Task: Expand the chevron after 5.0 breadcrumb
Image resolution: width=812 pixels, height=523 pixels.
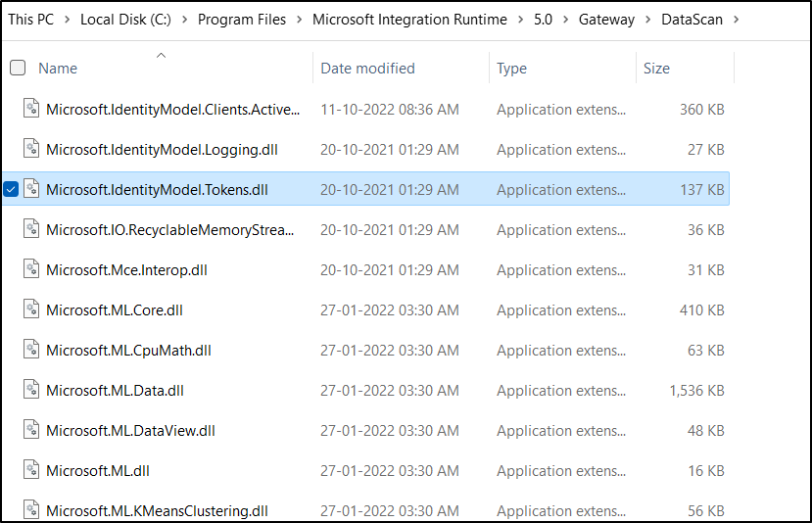Action: tap(565, 20)
